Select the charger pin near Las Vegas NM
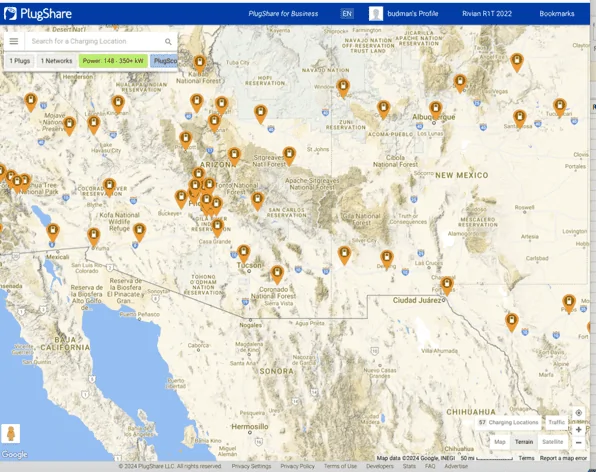Screen dimensions: 596x472 (x=460, y=83)
